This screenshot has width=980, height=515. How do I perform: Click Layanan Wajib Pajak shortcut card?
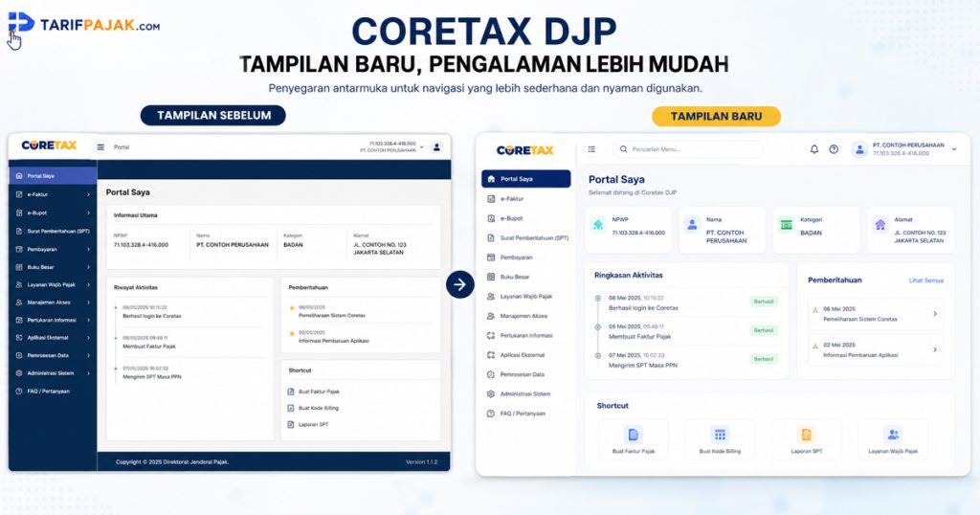pyautogui.click(x=893, y=440)
